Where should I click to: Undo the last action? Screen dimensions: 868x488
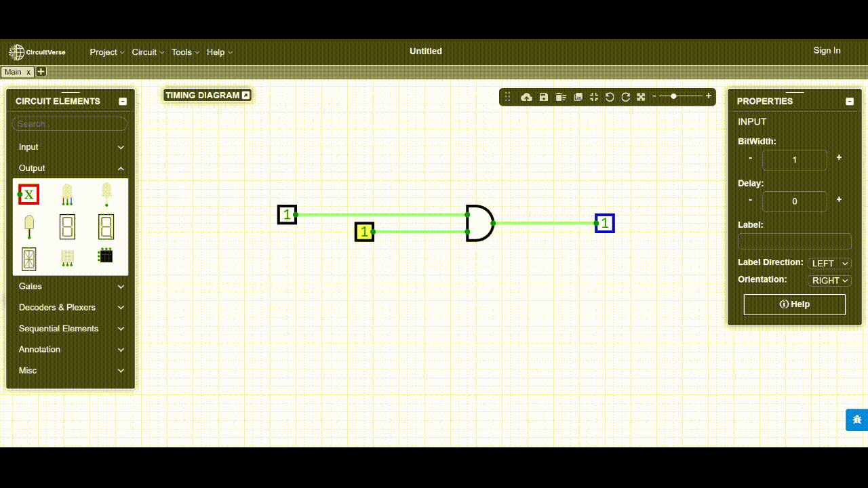[610, 97]
